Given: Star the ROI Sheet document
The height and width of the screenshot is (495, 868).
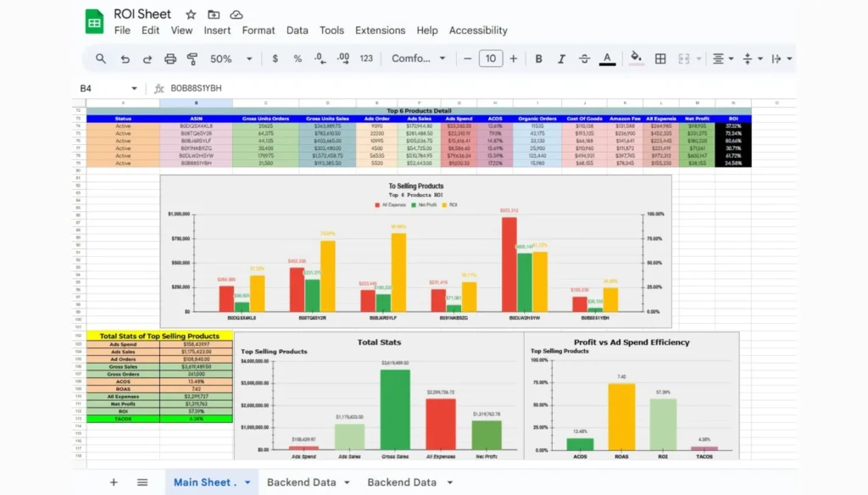Looking at the screenshot, I should click(191, 14).
